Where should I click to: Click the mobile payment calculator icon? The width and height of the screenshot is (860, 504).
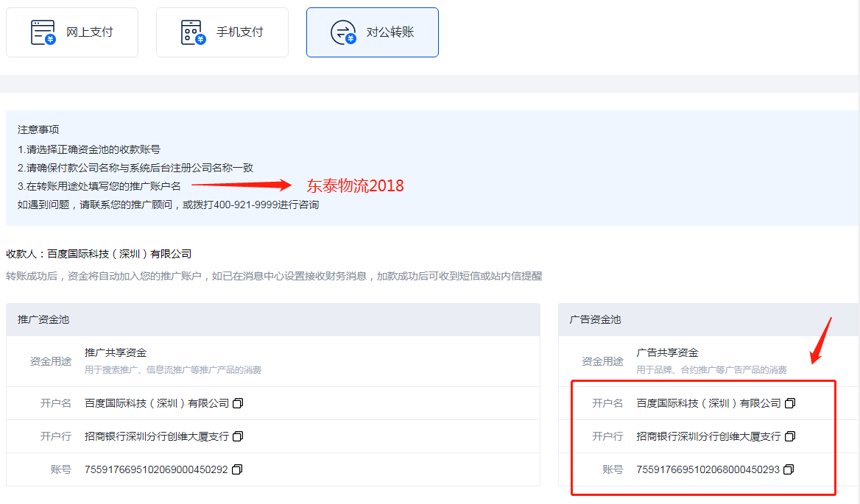(x=193, y=32)
